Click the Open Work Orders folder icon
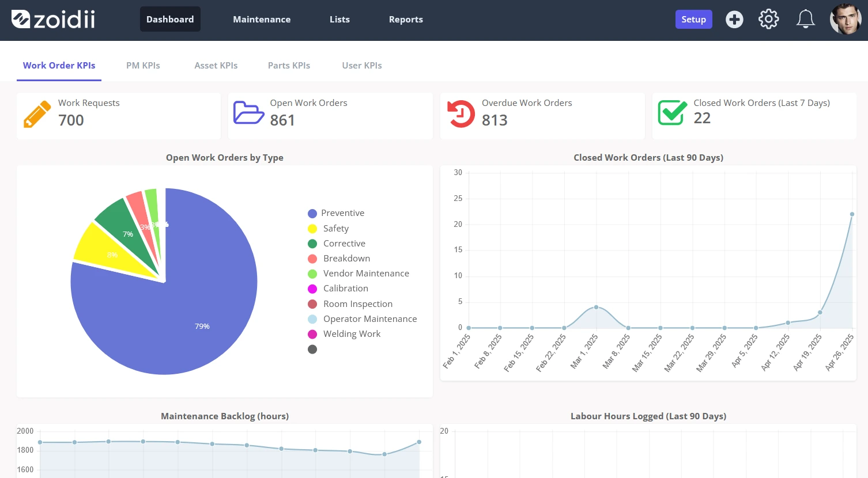Image resolution: width=868 pixels, height=478 pixels. pyautogui.click(x=248, y=113)
